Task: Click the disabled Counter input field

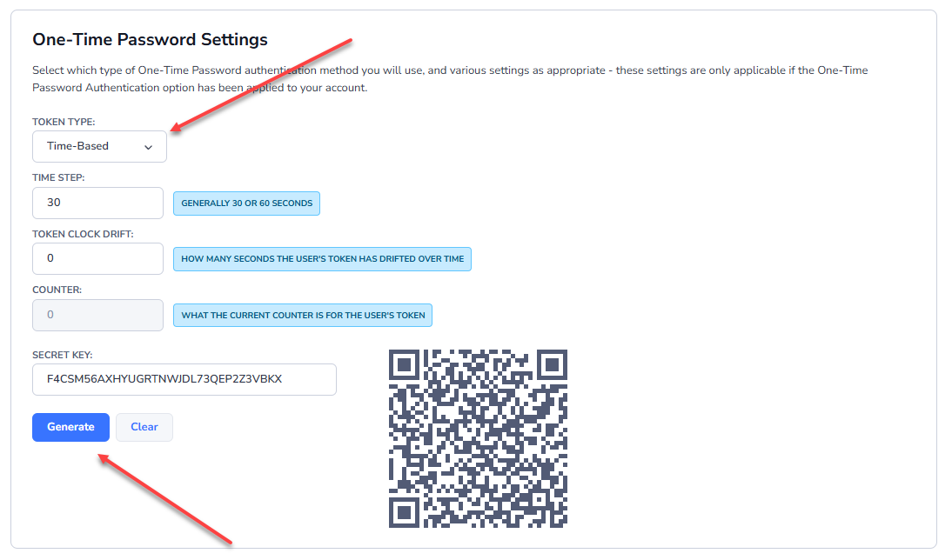Action: (x=97, y=315)
